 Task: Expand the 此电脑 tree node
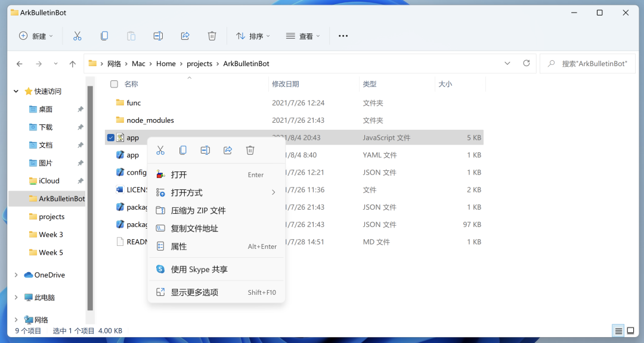click(16, 298)
